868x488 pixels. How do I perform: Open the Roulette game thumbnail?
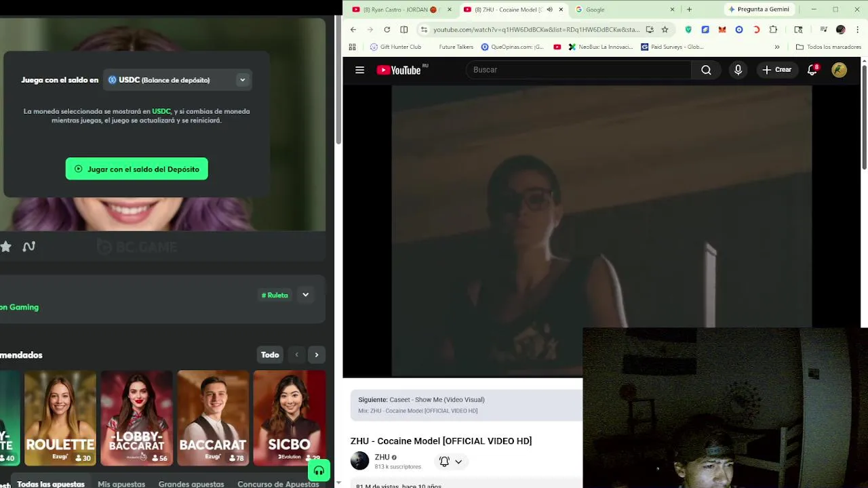click(x=60, y=418)
